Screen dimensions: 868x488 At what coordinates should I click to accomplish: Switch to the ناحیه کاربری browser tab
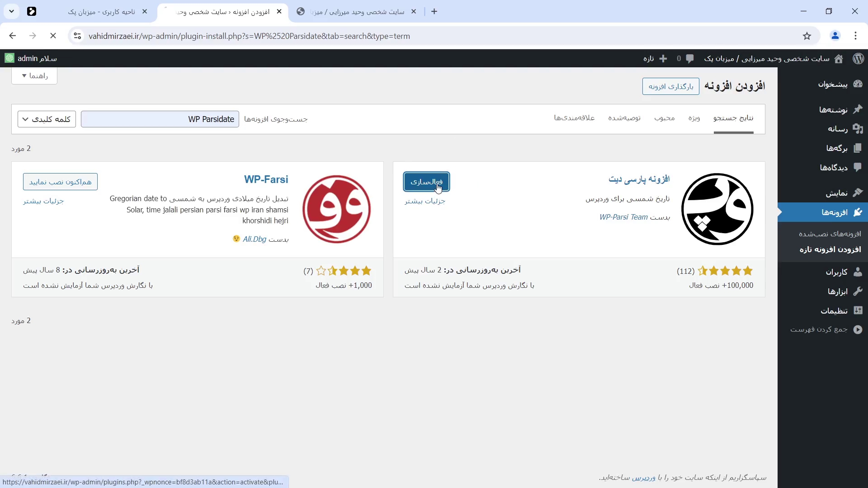click(x=101, y=12)
